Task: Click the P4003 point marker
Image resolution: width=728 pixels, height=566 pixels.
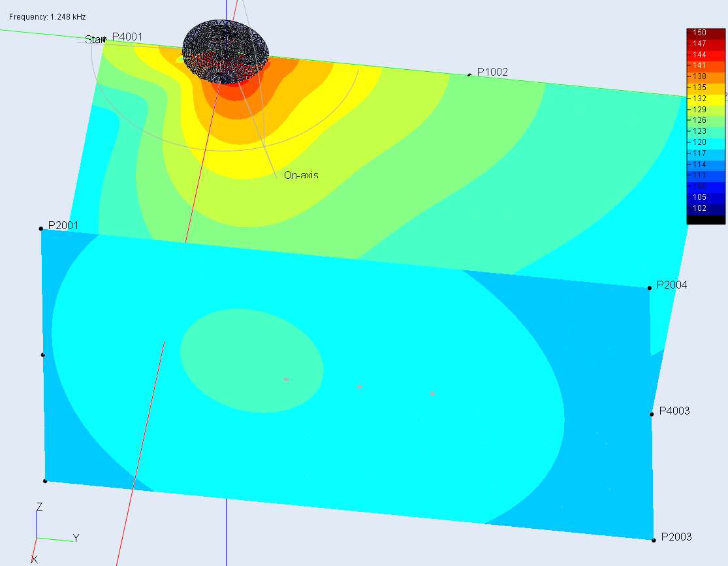Action: [x=652, y=414]
